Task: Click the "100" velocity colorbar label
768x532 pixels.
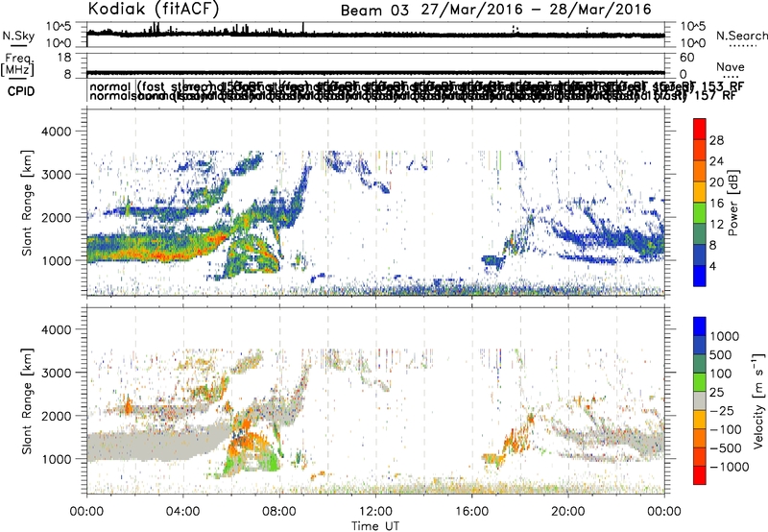Action: (721, 374)
